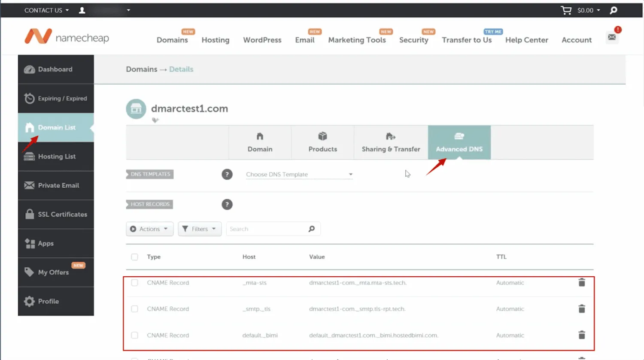Open the Security menu

point(414,40)
